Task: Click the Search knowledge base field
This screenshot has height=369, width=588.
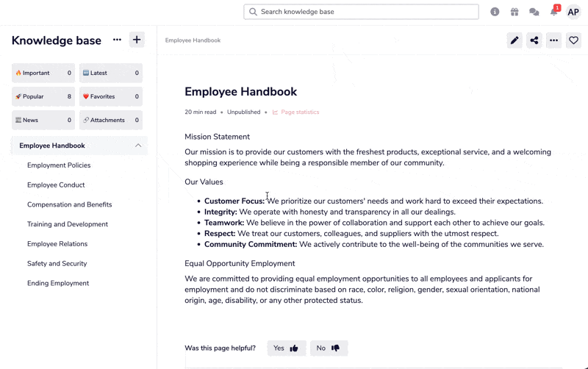Action: click(361, 12)
